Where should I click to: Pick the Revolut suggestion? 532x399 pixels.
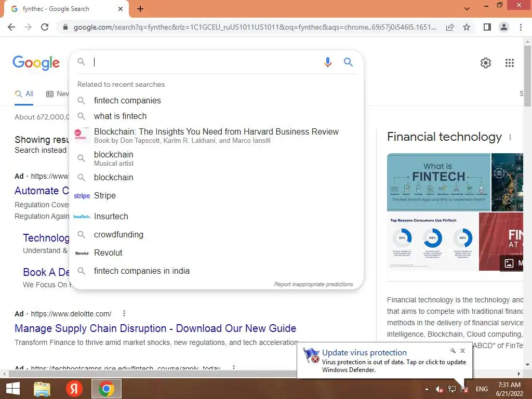coord(216,253)
